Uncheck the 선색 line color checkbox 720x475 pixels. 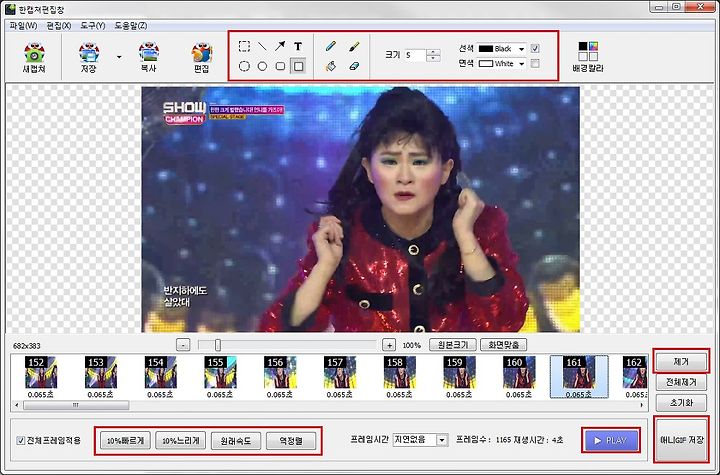pyautogui.click(x=535, y=48)
